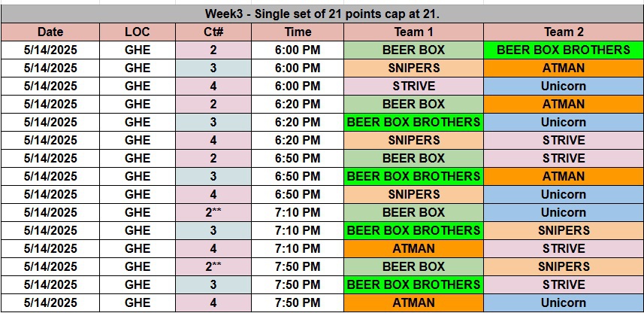Select the "LOC" header cell
The height and width of the screenshot is (313, 644).
click(137, 32)
